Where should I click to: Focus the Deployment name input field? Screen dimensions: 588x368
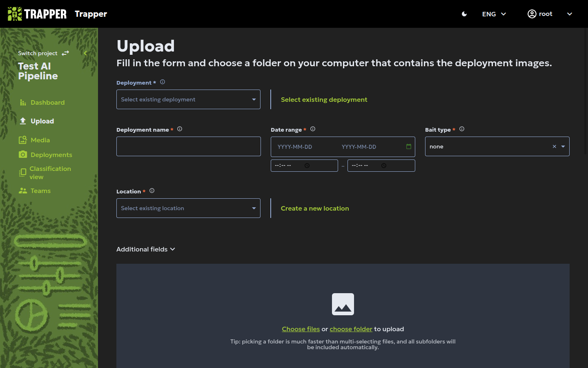188,146
